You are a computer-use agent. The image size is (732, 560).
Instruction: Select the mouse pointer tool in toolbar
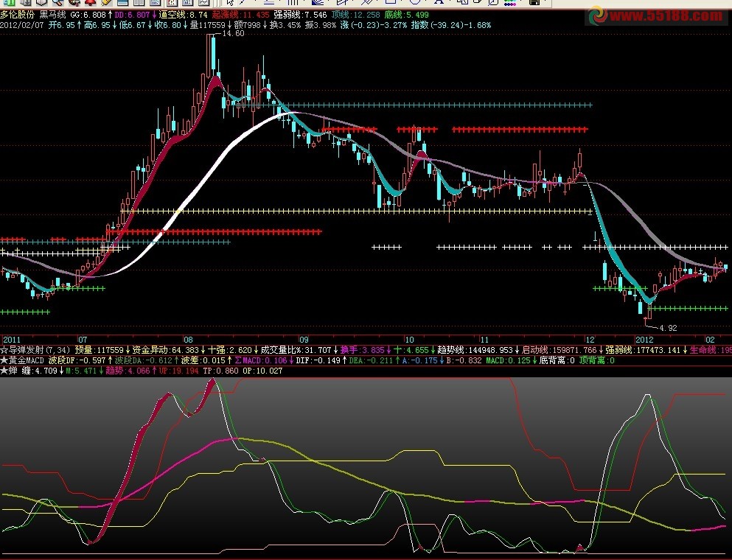point(230,2)
